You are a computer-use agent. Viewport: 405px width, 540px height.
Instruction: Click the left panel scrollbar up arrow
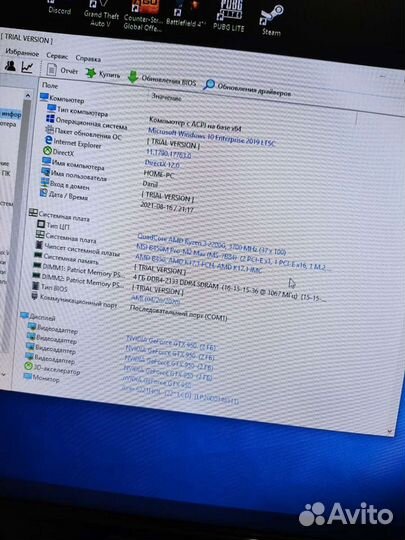click(x=28, y=95)
